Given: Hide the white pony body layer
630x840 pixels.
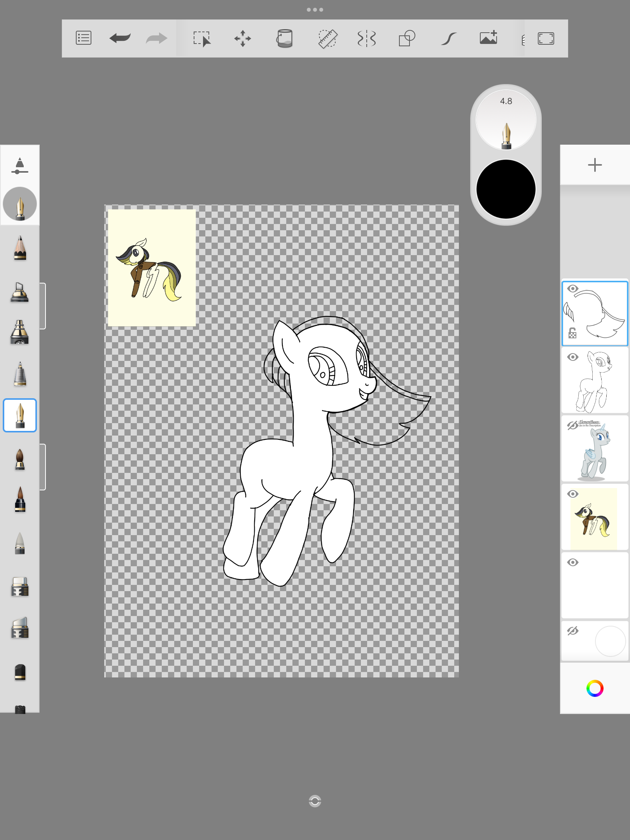Looking at the screenshot, I should coord(572,357).
